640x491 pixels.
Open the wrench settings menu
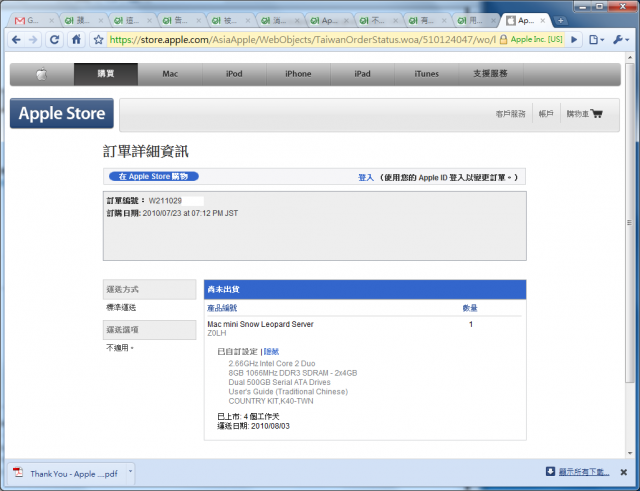[621, 40]
